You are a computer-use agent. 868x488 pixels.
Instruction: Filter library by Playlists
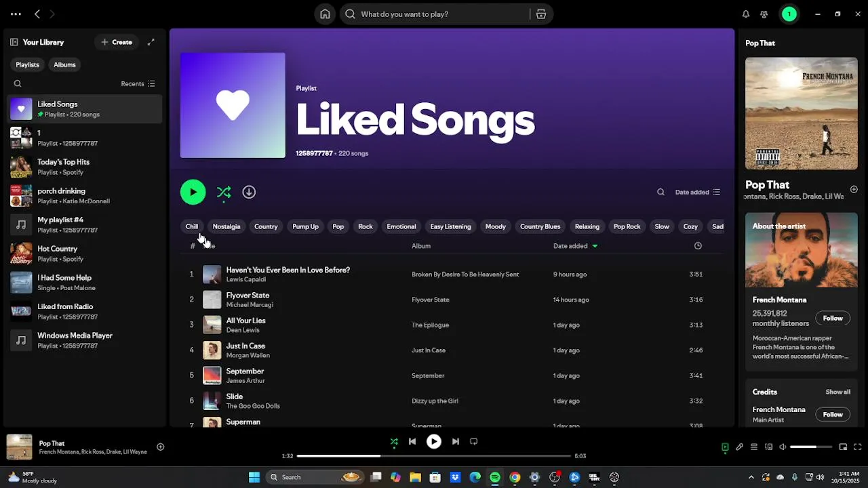(x=28, y=65)
